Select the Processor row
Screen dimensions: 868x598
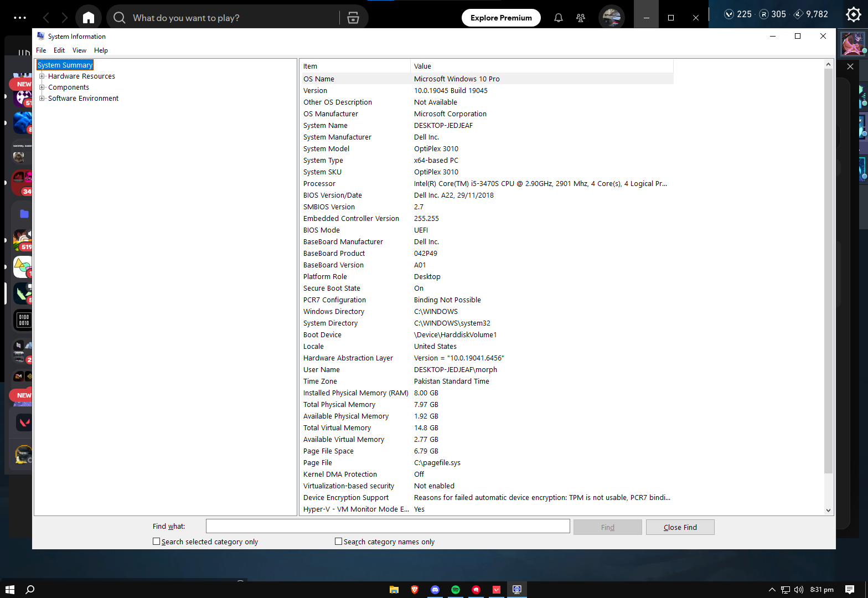487,184
